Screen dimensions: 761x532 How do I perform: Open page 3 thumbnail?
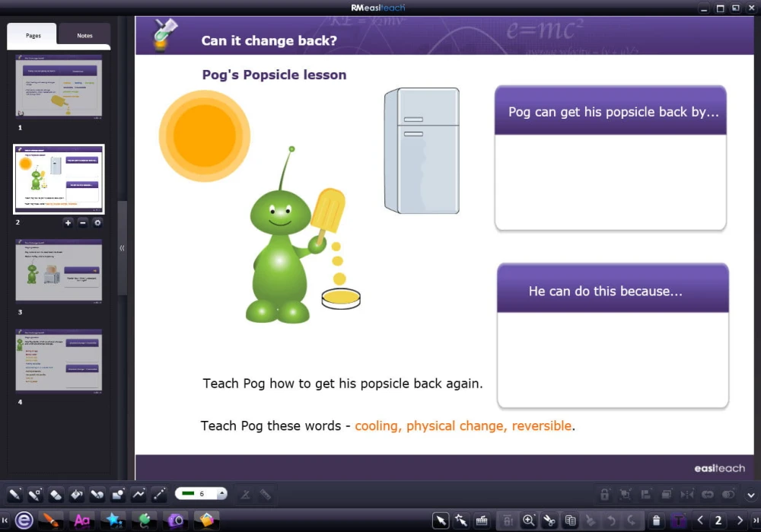pyautogui.click(x=59, y=271)
